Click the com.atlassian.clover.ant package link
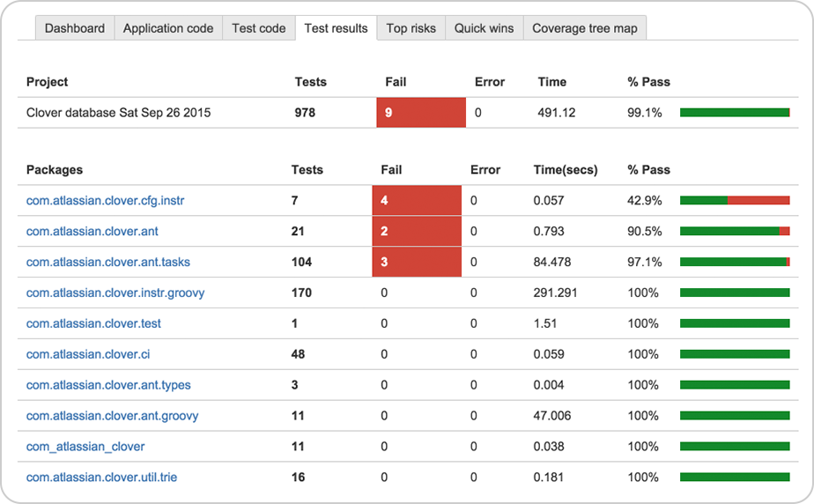Viewport: 814px width, 504px height. tap(92, 232)
